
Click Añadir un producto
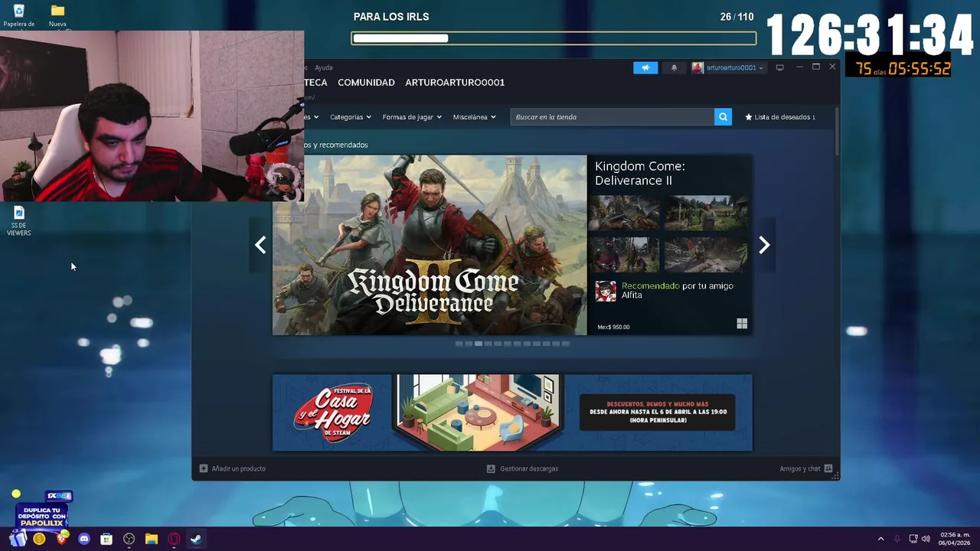pyautogui.click(x=232, y=468)
